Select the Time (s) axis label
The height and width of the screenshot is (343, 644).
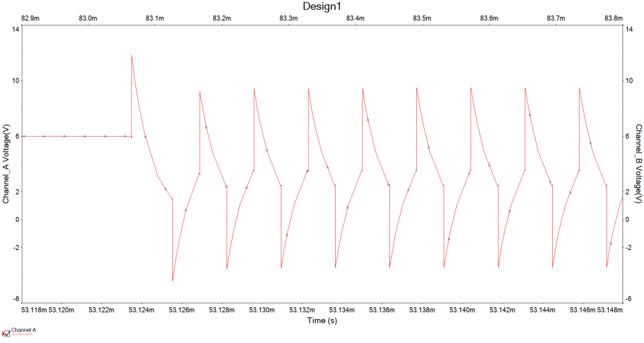coord(322,320)
